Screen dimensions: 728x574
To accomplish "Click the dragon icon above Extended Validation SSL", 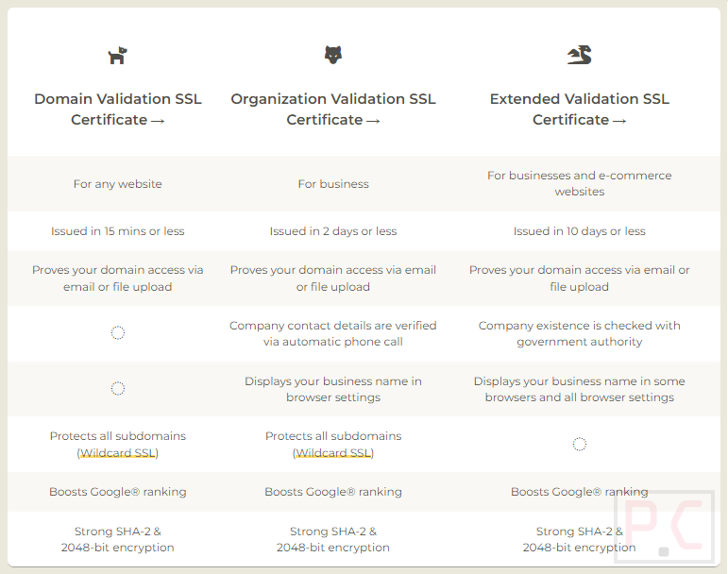I will (579, 56).
